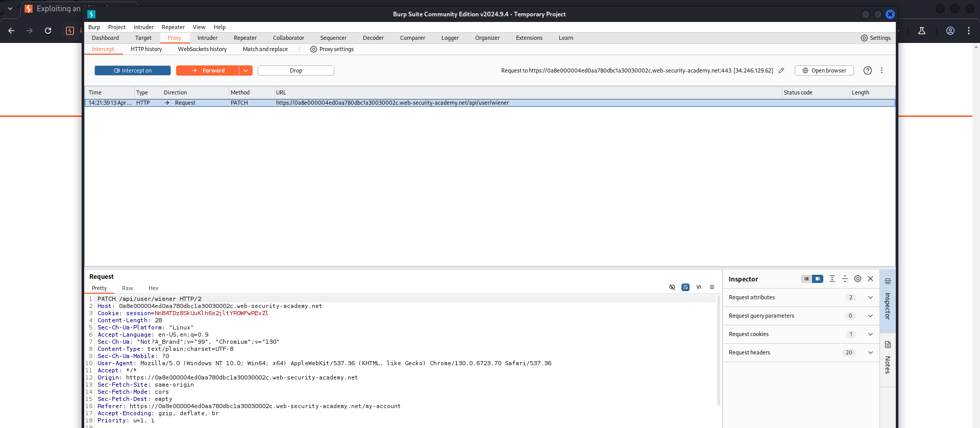
Task: Switch to the Dashboard tab
Action: pyautogui.click(x=105, y=38)
